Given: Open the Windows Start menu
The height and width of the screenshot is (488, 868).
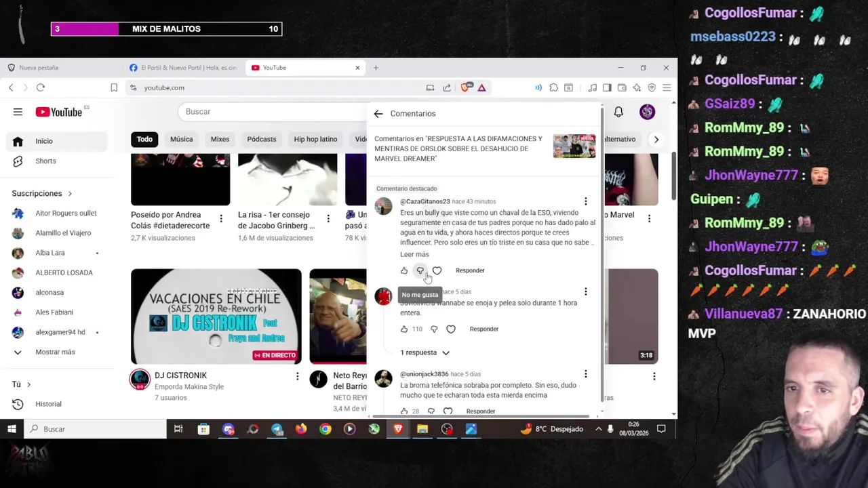Looking at the screenshot, I should click(x=12, y=429).
